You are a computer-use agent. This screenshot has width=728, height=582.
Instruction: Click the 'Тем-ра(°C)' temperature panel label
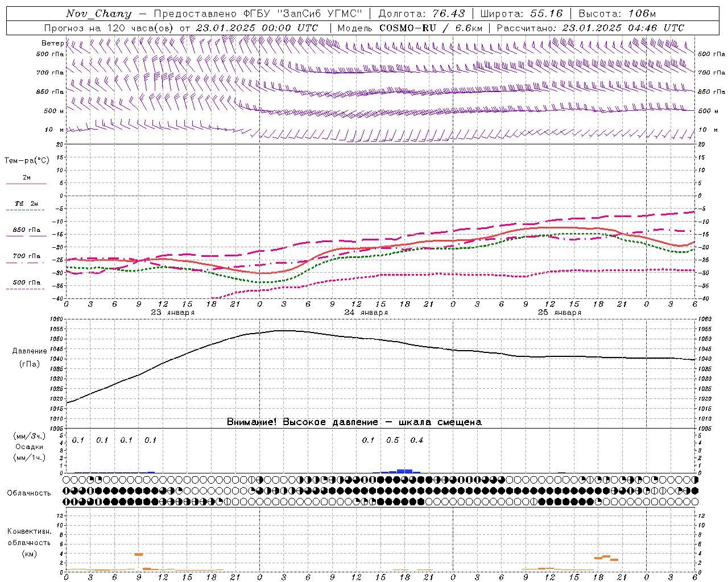[x=27, y=161]
